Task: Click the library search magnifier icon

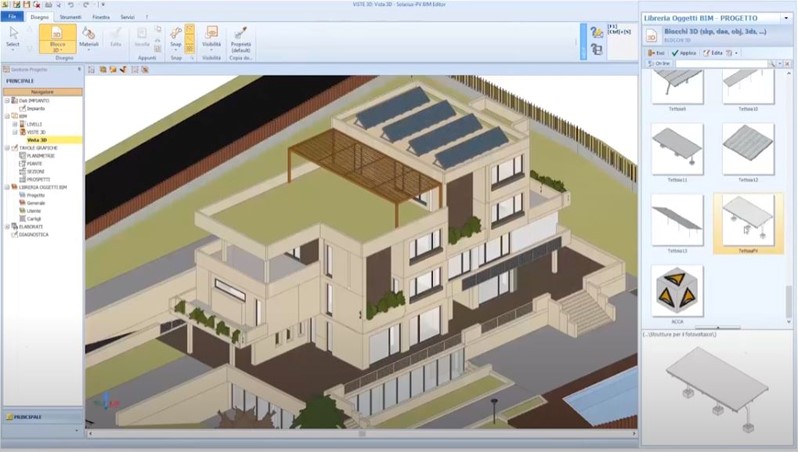Action: 772,64
